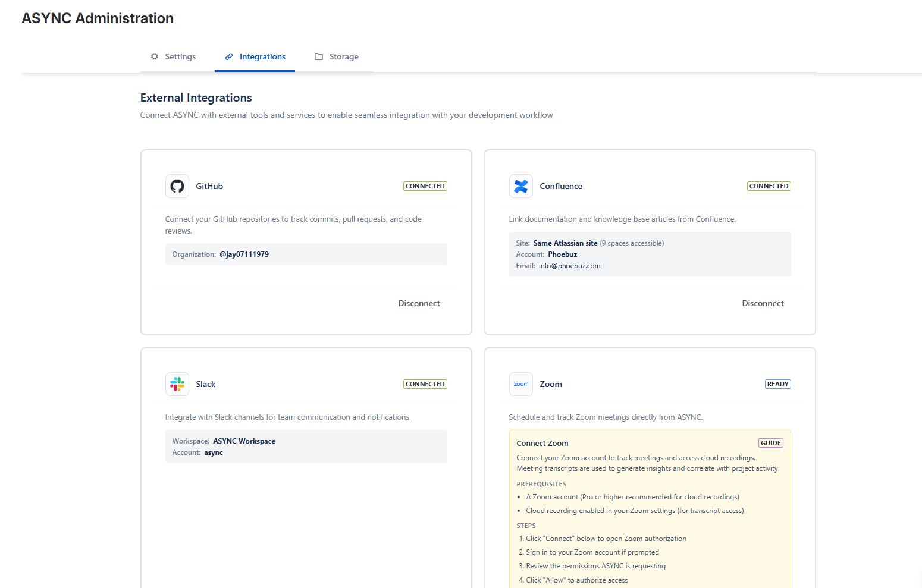Disconnect the Confluence integration
Image resolution: width=922 pixels, height=588 pixels.
(x=763, y=303)
